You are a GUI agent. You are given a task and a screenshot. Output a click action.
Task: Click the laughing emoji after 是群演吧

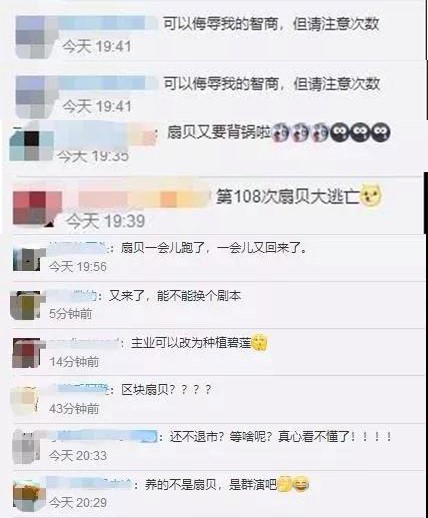[302, 484]
